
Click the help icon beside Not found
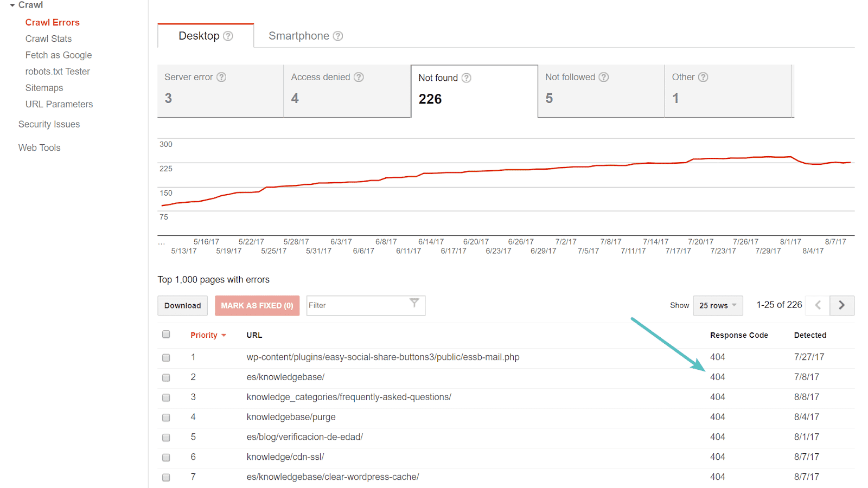pos(467,78)
